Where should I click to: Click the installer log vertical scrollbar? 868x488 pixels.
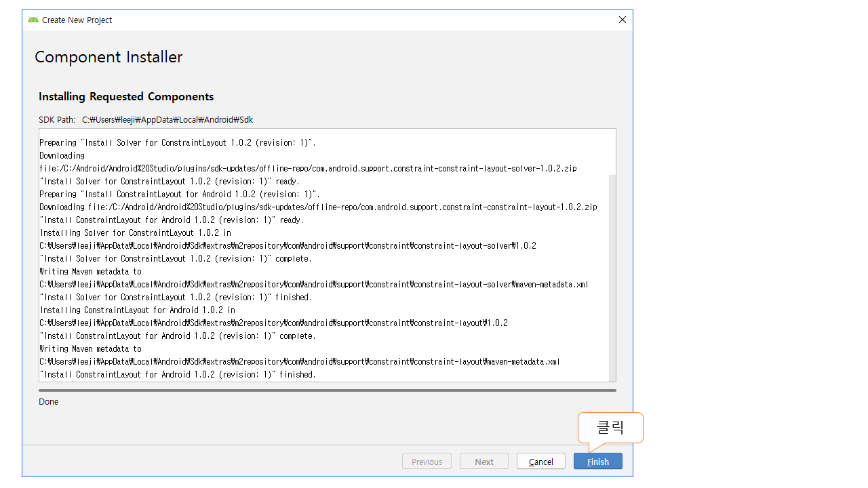[612, 271]
